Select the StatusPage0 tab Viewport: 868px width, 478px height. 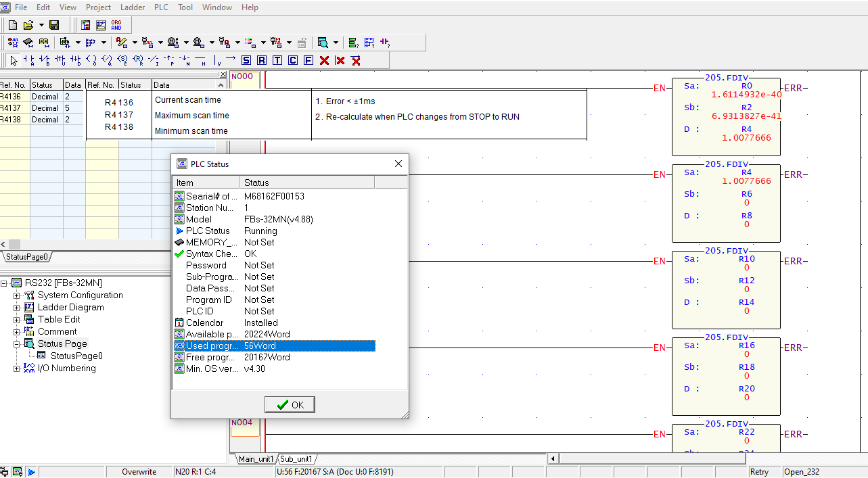tap(27, 257)
